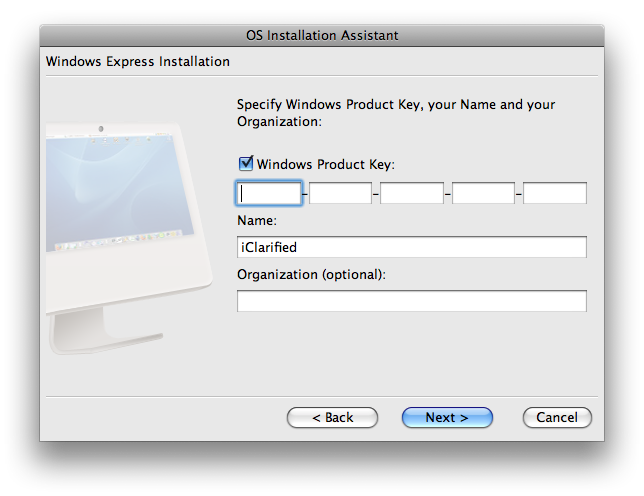Click the first product key segment field
Viewport: 644px width, 496px height.
(269, 193)
